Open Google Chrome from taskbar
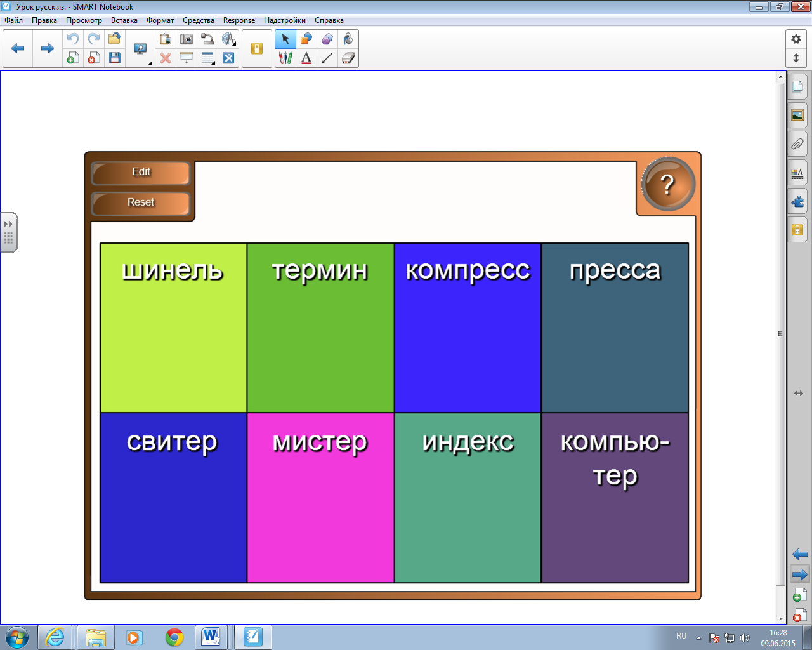Screen dimensions: 812x650 pos(174,637)
